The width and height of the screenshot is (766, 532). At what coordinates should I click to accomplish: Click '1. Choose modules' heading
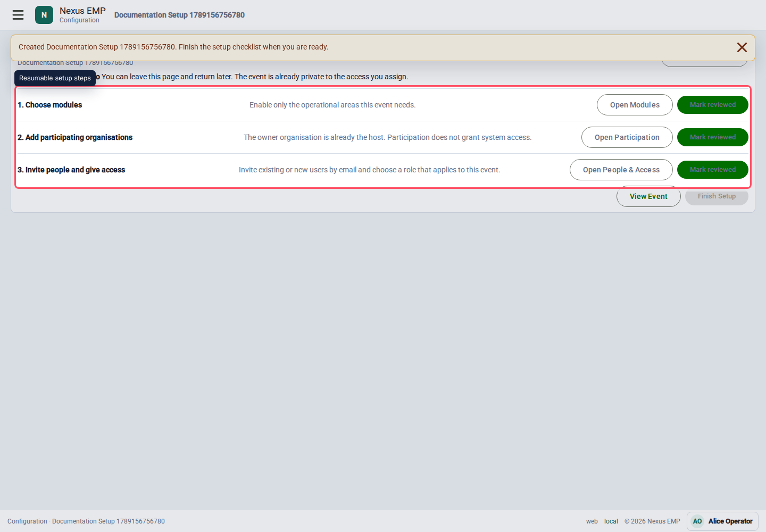(50, 105)
